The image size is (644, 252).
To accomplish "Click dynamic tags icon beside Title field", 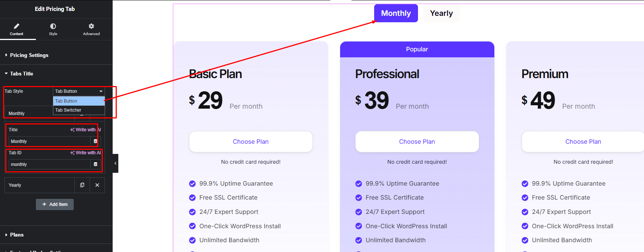I will 95,141.
